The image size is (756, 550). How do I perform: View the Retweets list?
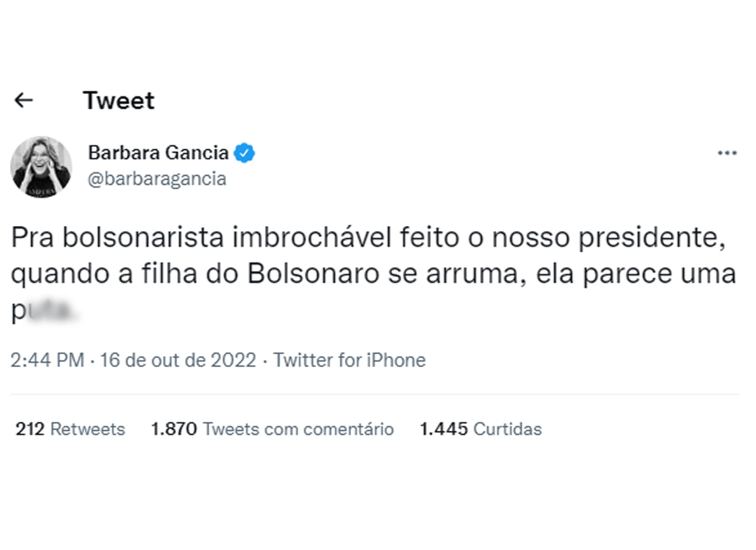coord(87,429)
